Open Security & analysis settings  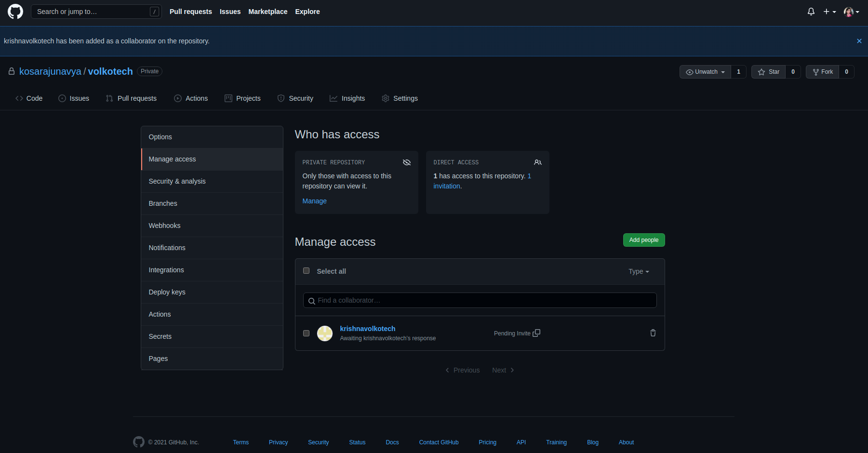coord(212,181)
